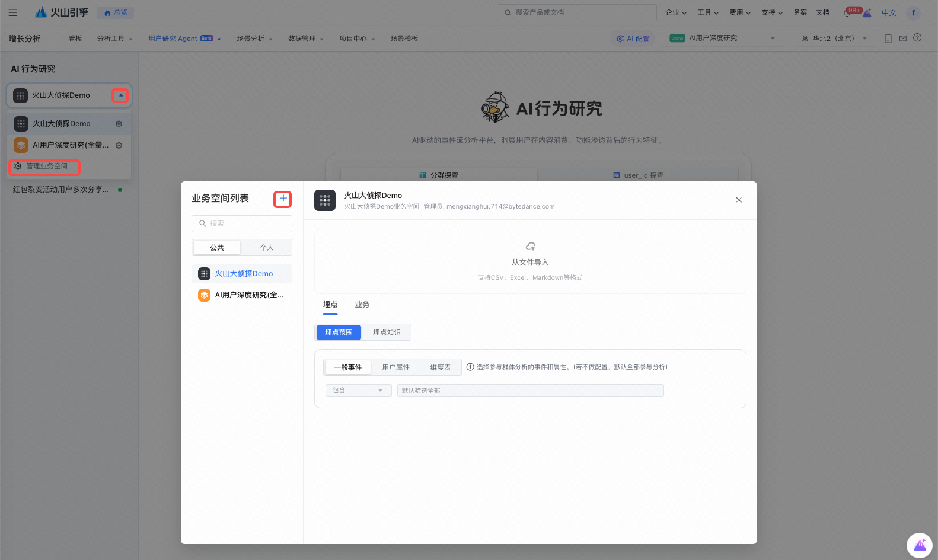Screen dimensions: 938x560
Task: Switch to the 个人 space list
Action: tap(267, 248)
